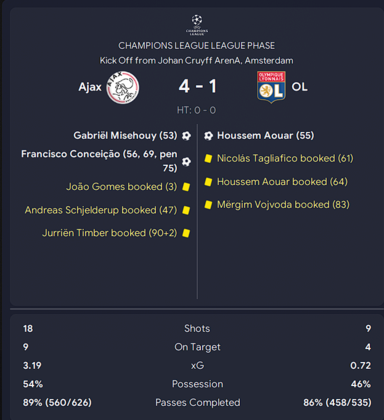
Task: Click yellow card icon next to João Gomes
Action: pos(186,187)
